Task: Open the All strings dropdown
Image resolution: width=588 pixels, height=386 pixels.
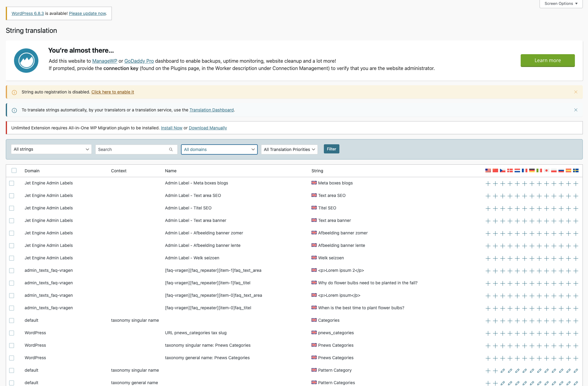Action: point(51,149)
